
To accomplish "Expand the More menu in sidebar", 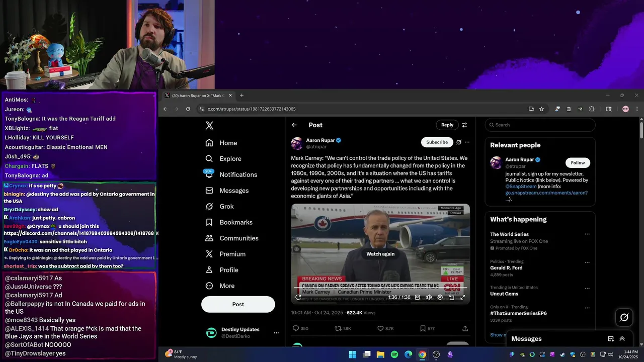I will coord(220,286).
